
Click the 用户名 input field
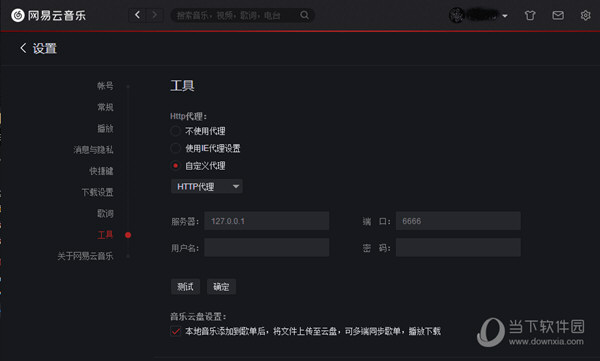pos(266,247)
